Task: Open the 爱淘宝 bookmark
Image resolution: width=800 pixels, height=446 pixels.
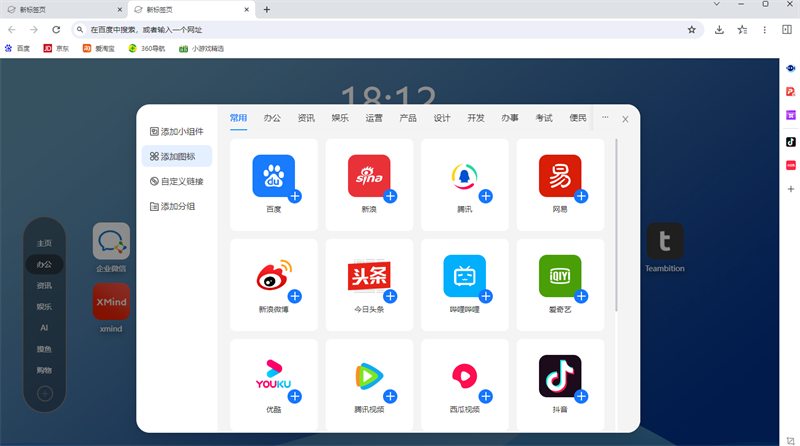Action: tap(99, 48)
